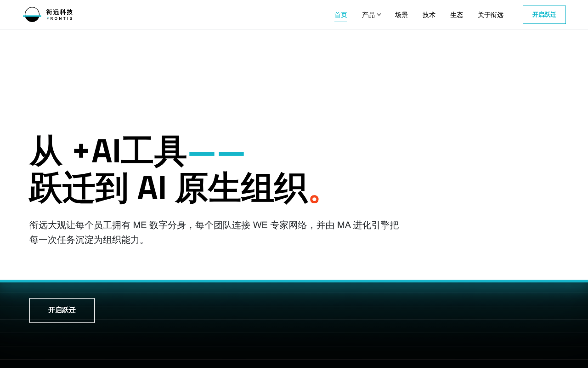Click the headline line 从 +AI工具
This screenshot has height=368, width=588.
point(108,151)
